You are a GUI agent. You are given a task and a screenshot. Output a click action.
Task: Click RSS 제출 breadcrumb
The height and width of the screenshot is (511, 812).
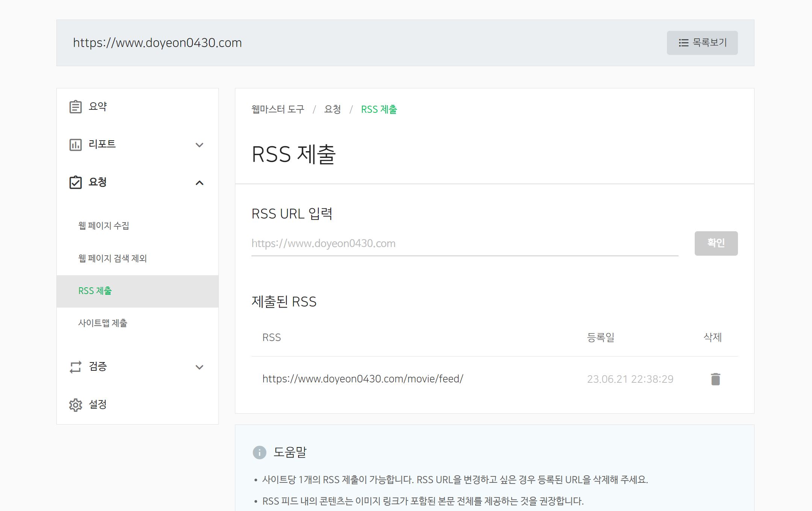(379, 109)
